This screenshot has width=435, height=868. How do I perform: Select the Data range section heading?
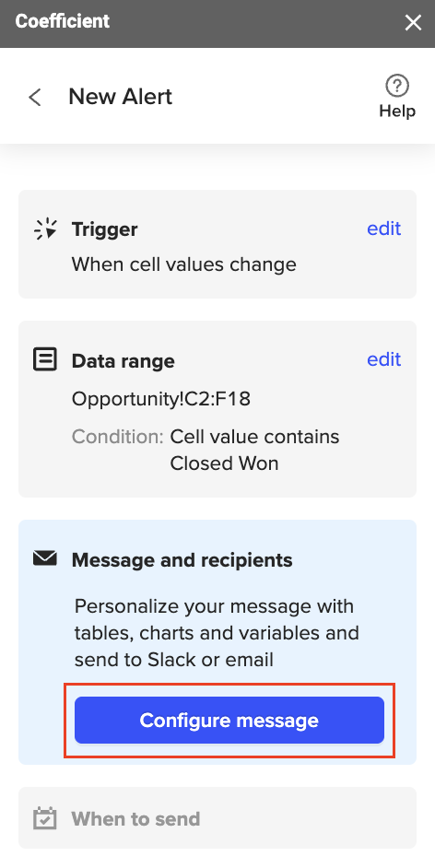[123, 361]
